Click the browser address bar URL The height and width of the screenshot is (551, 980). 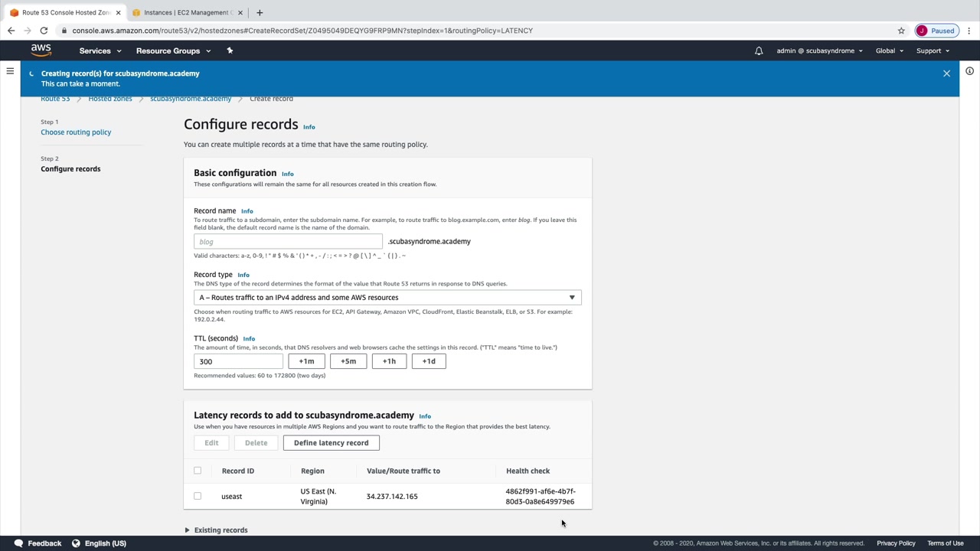point(302,31)
